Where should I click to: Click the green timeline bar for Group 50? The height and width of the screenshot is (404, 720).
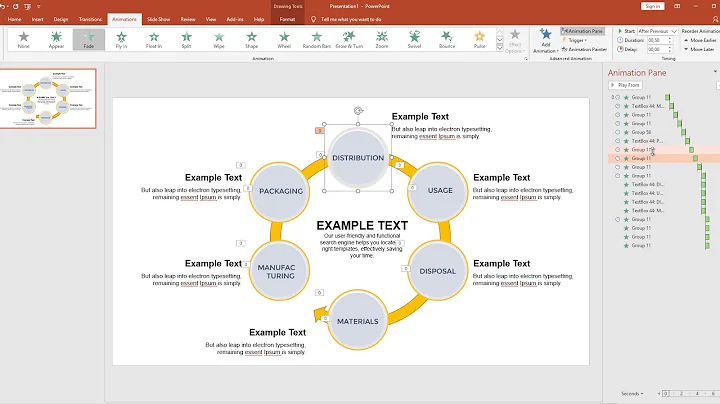pyautogui.click(x=683, y=132)
